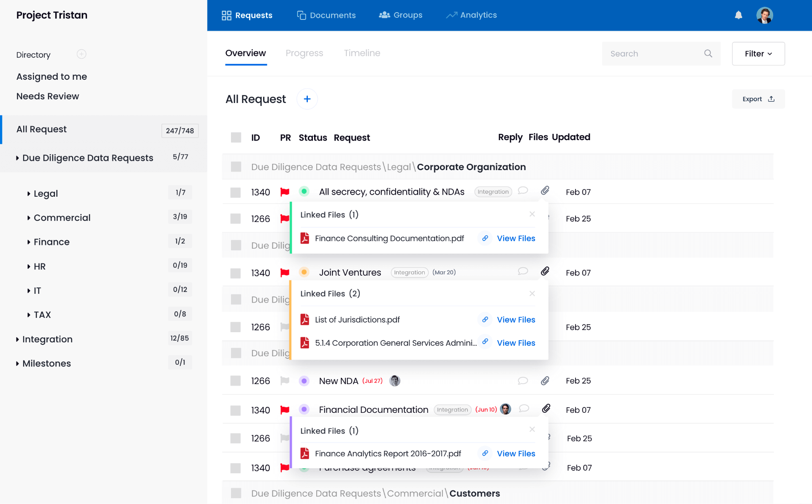Open the Requests section in top navigation
The height and width of the screenshot is (504, 812).
[x=247, y=15]
